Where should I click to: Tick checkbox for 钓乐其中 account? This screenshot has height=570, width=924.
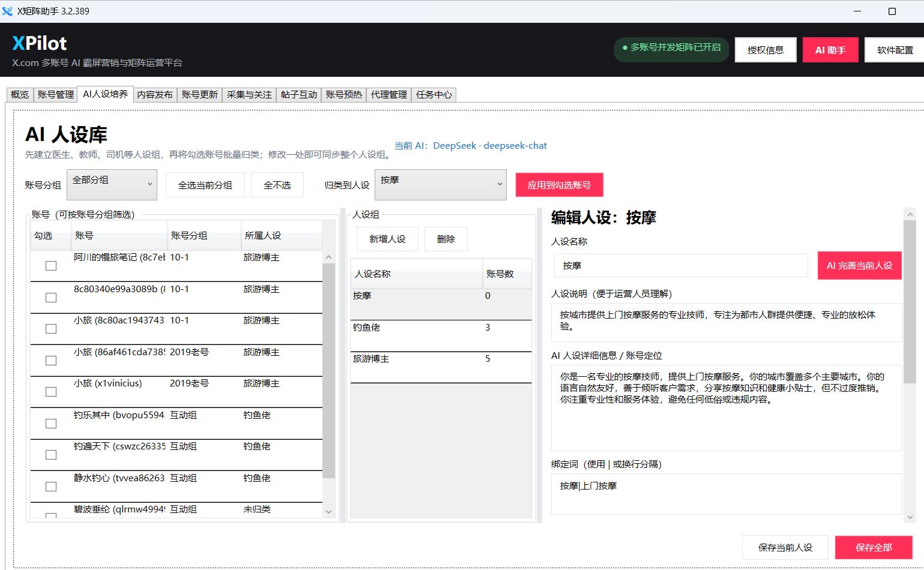click(51, 424)
